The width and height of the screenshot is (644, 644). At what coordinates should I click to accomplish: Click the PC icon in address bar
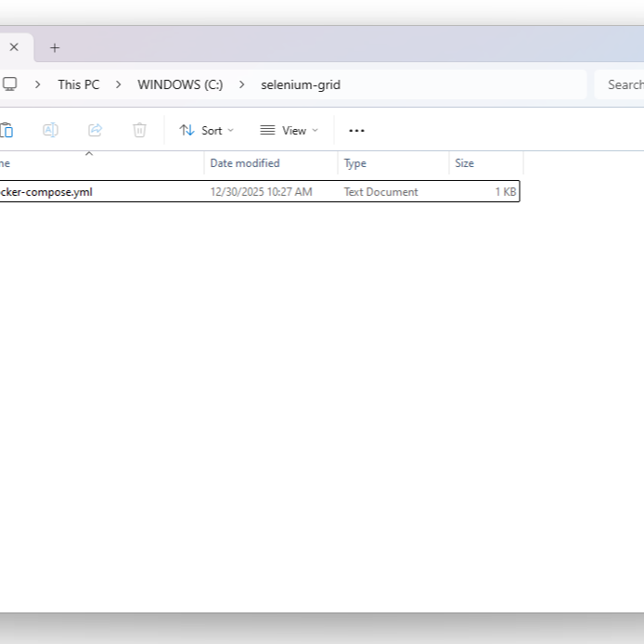pyautogui.click(x=10, y=84)
